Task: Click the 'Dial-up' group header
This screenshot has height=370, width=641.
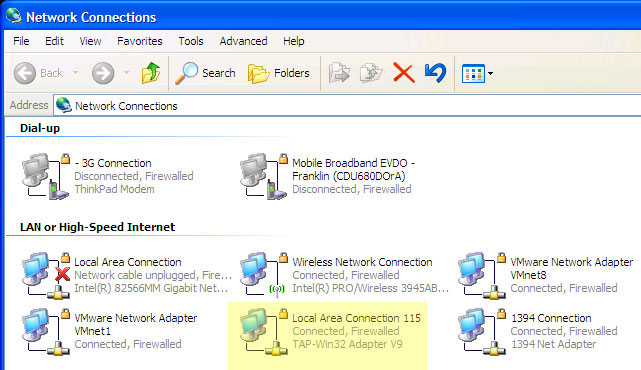Action: coord(40,128)
